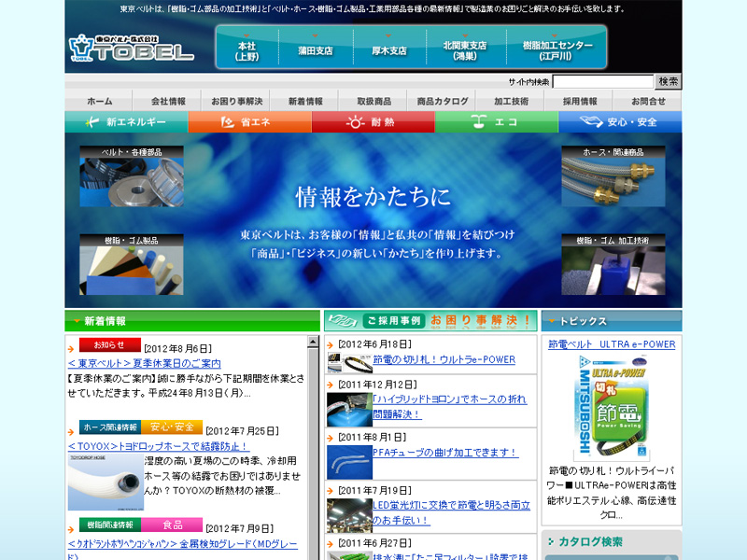Open the 新着情報 menu item
Viewport: 747px width, 560px height.
pyautogui.click(x=305, y=101)
